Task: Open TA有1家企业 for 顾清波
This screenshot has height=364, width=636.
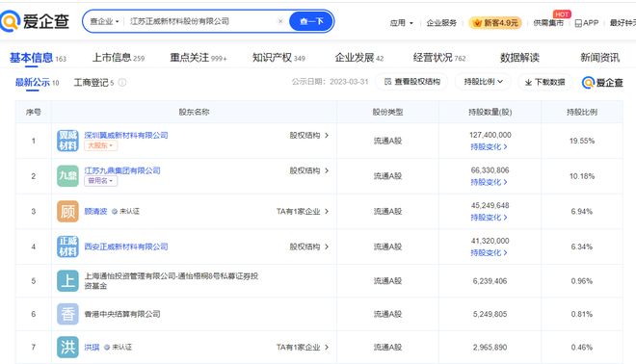Action: (x=303, y=211)
